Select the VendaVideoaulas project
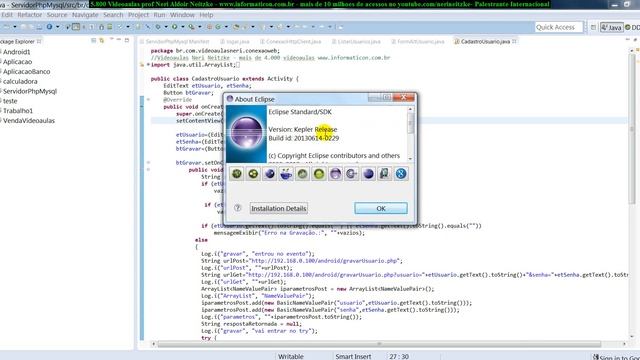This screenshot has height=360, width=640. [x=29, y=120]
